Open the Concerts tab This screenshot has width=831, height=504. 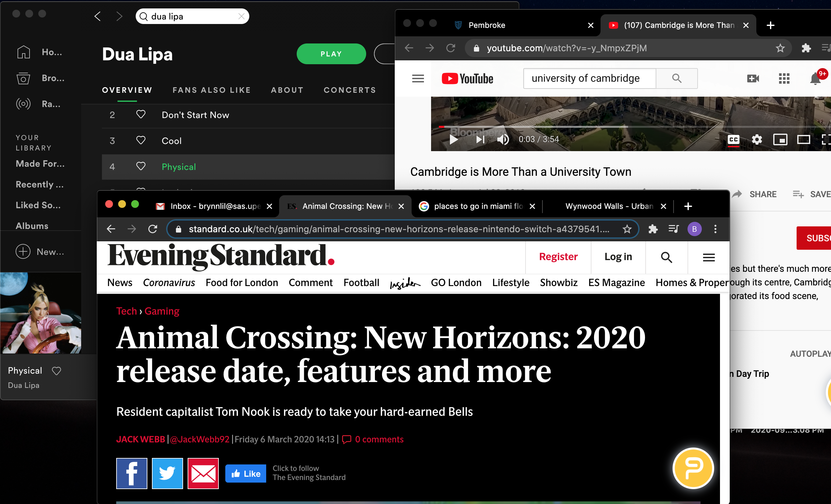click(x=350, y=90)
